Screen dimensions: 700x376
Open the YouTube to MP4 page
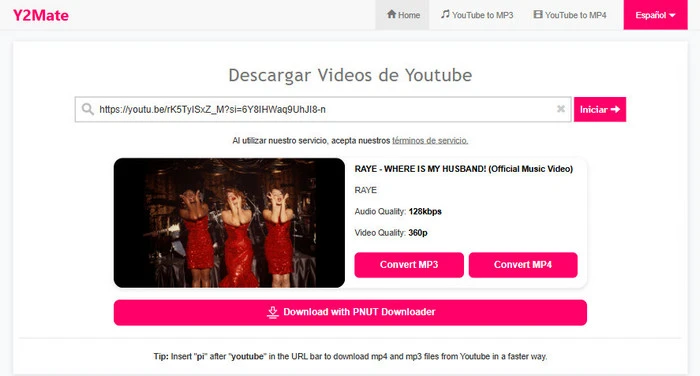pos(570,15)
